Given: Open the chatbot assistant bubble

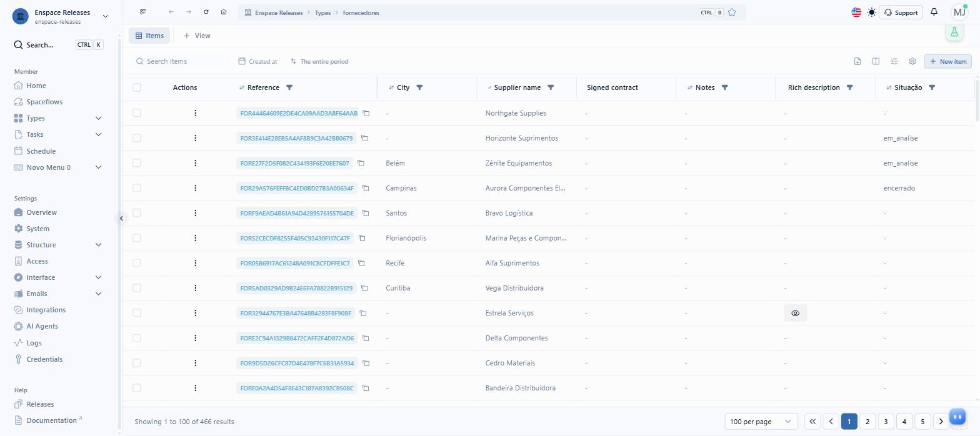Looking at the screenshot, I should coord(957,417).
